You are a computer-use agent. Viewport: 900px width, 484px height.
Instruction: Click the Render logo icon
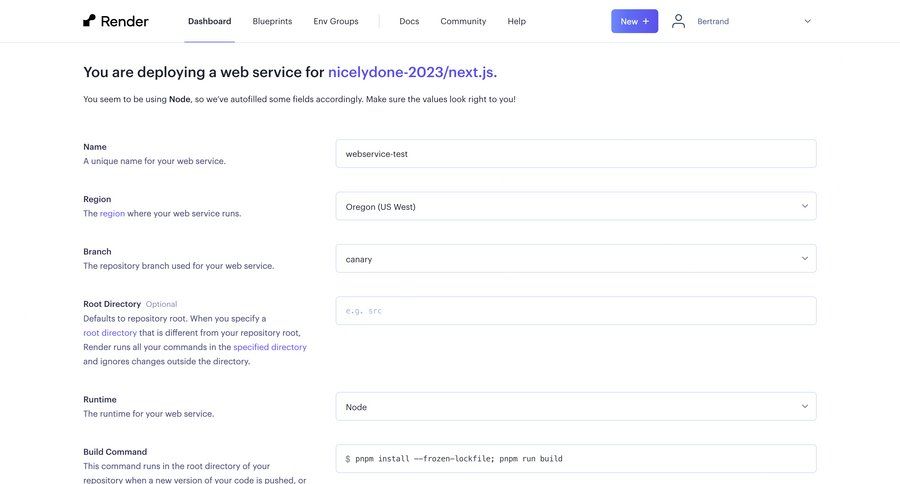point(90,21)
